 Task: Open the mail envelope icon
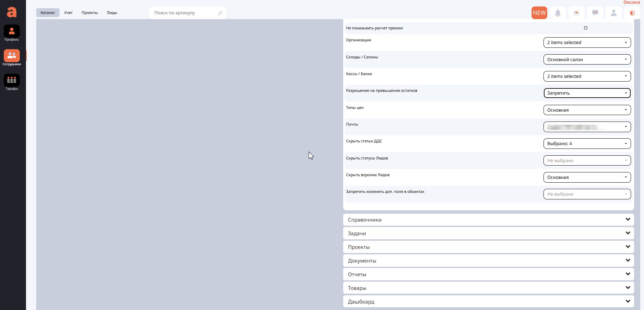pos(576,13)
